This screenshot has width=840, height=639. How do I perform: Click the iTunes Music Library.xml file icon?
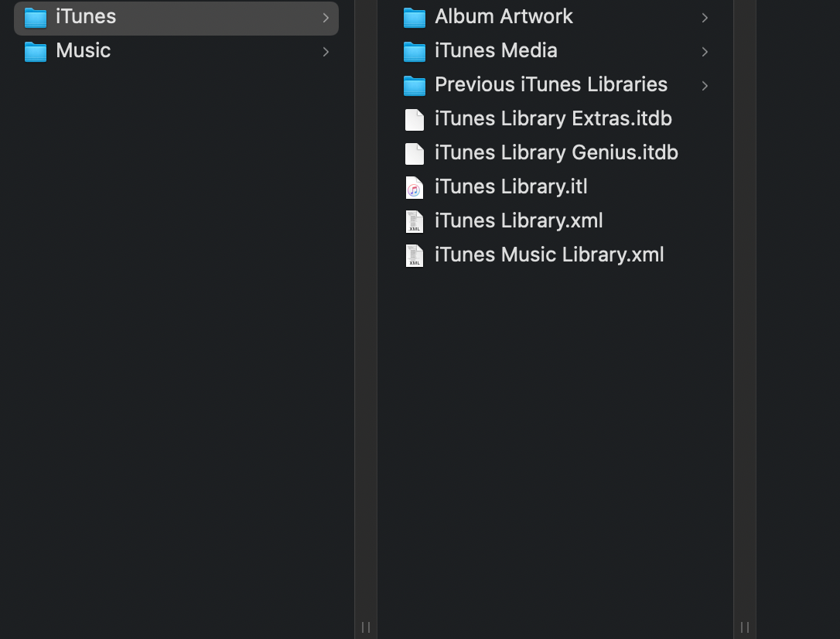tap(414, 256)
